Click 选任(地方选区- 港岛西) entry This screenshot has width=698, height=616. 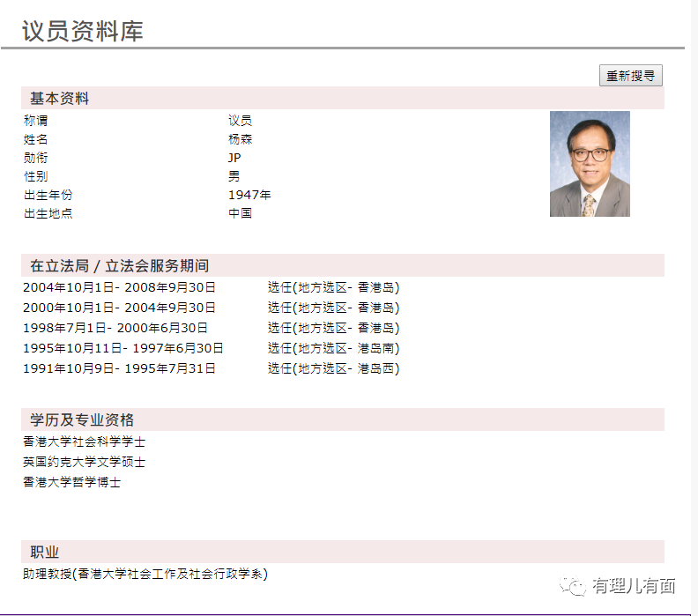[x=333, y=368]
